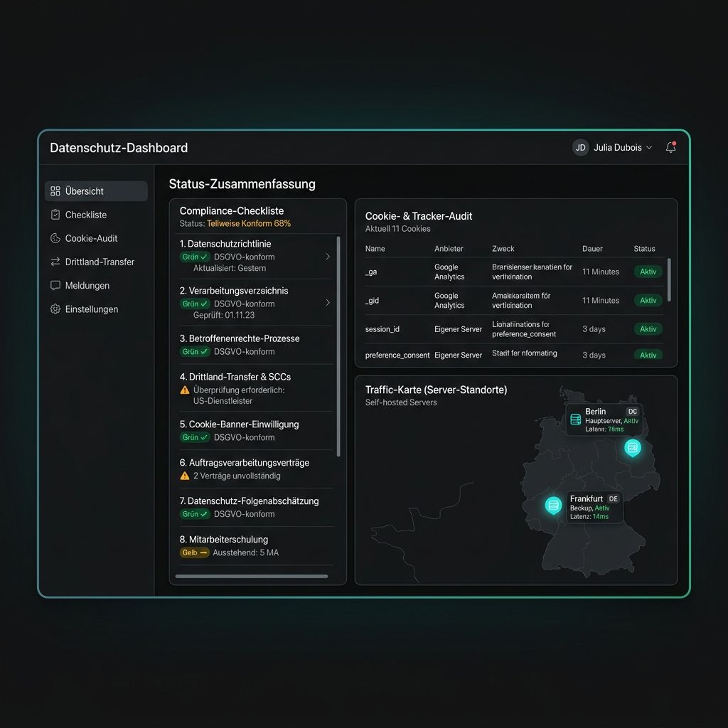Click the warning icon beside Drittland-Transfer & SCCs
The height and width of the screenshot is (728, 728).
coord(185,390)
